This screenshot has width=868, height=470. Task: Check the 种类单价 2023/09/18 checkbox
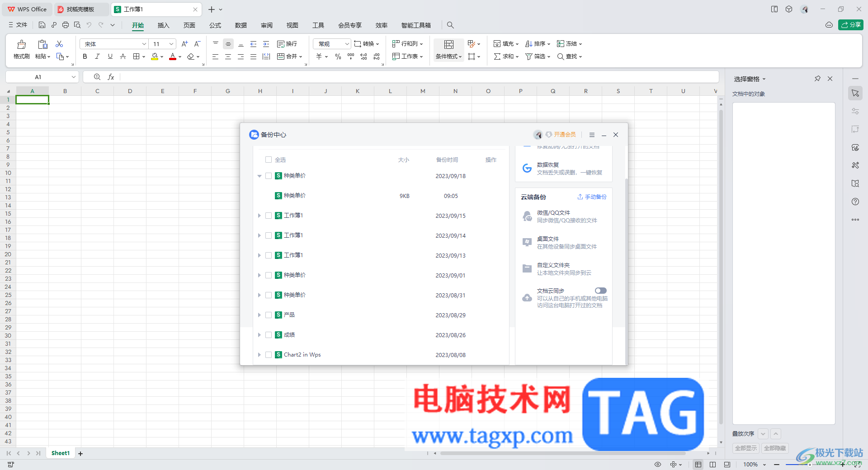[269, 176]
